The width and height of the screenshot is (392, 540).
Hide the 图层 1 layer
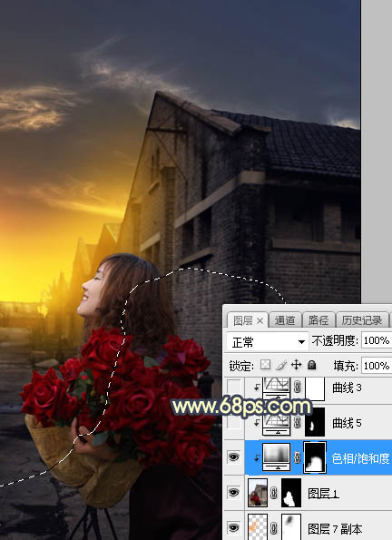pyautogui.click(x=233, y=493)
